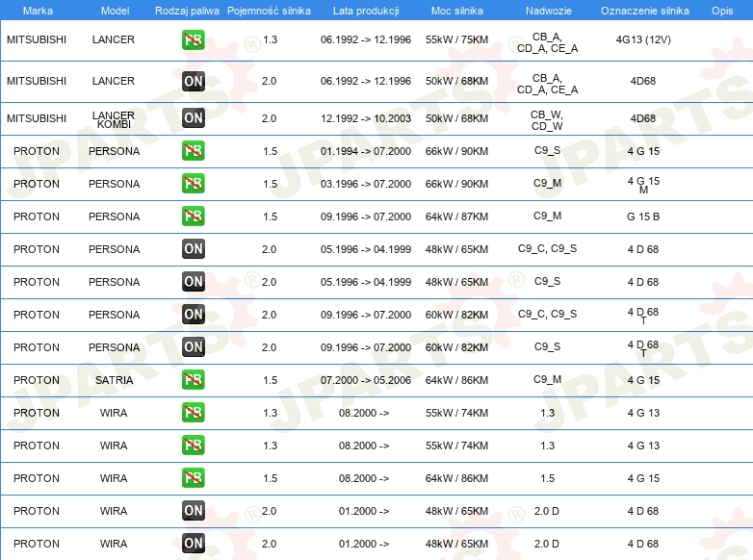Viewport: 753px width, 560px height.
Task: Click petrol icon in Wira 1.5 row
Action: pyautogui.click(x=193, y=478)
